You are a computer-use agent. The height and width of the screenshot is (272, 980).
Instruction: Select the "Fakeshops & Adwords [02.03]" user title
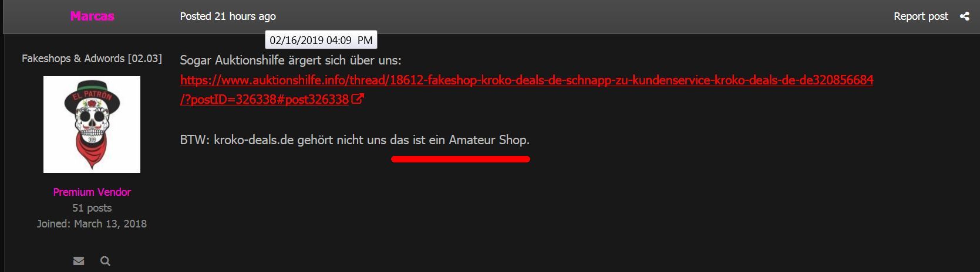coord(92,59)
